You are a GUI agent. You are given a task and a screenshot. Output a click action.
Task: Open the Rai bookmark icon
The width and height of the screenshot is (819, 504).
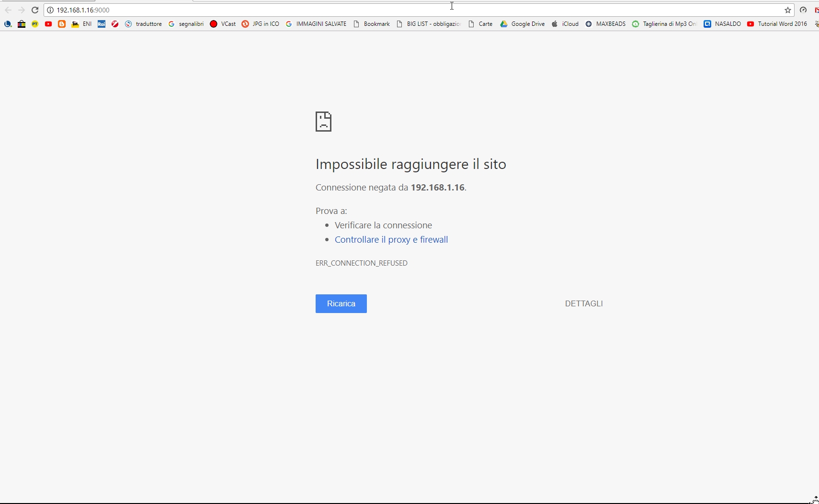point(102,24)
